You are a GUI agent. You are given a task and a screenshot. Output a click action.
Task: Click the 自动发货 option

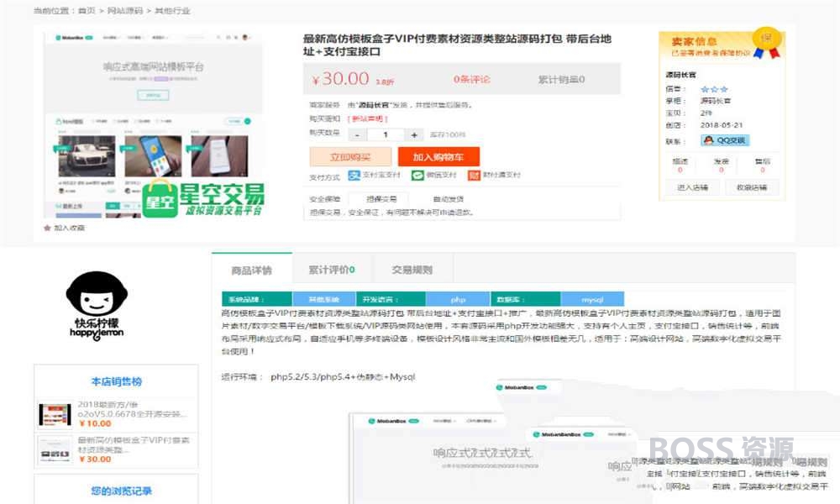(449, 199)
